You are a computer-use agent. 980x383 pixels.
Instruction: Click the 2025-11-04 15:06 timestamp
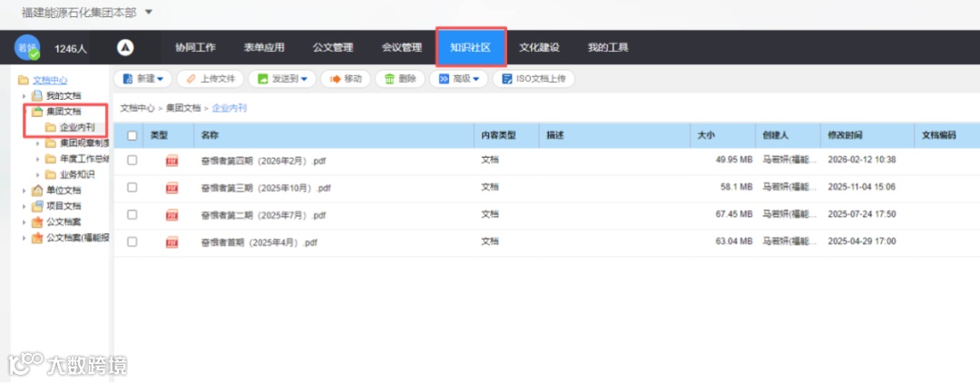click(x=862, y=187)
